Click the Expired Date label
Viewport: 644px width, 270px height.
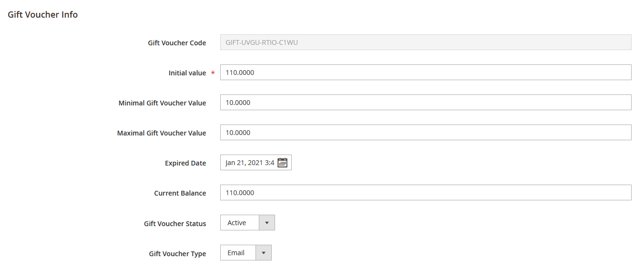tap(185, 163)
